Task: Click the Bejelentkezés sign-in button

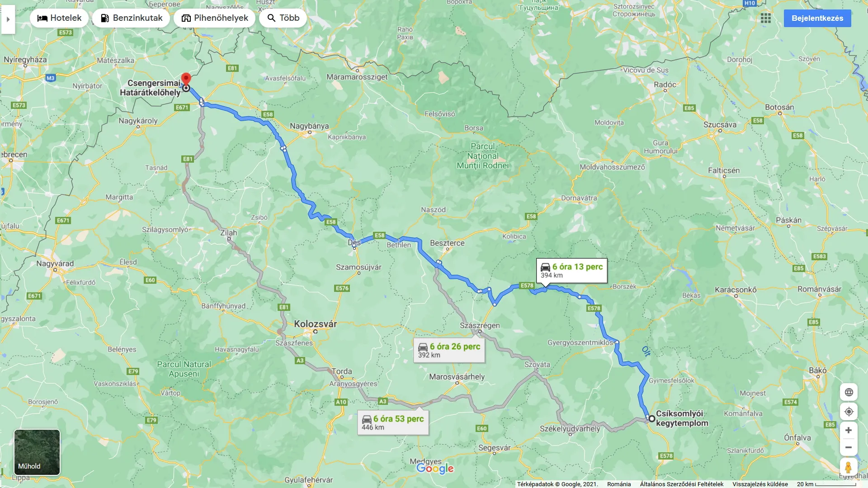Action: [817, 19]
